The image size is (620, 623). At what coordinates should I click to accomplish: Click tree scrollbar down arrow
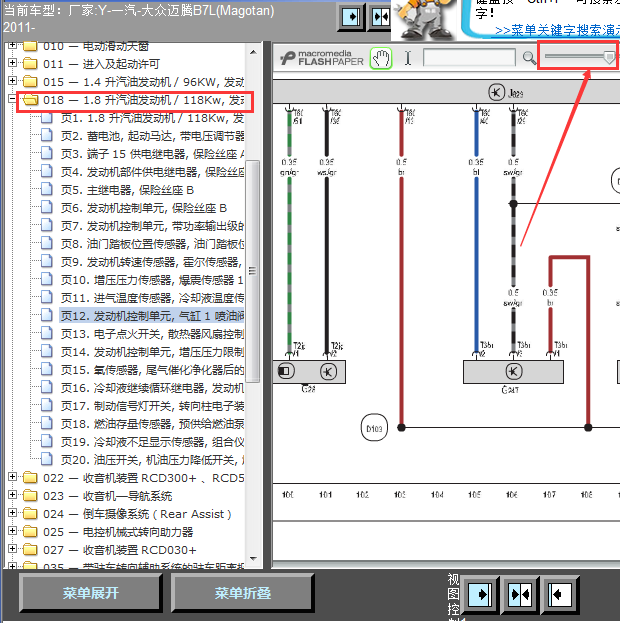[x=253, y=559]
